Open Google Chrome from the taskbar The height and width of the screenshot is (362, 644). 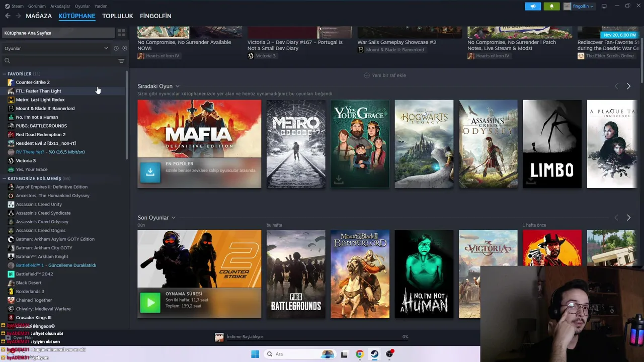[359, 354]
